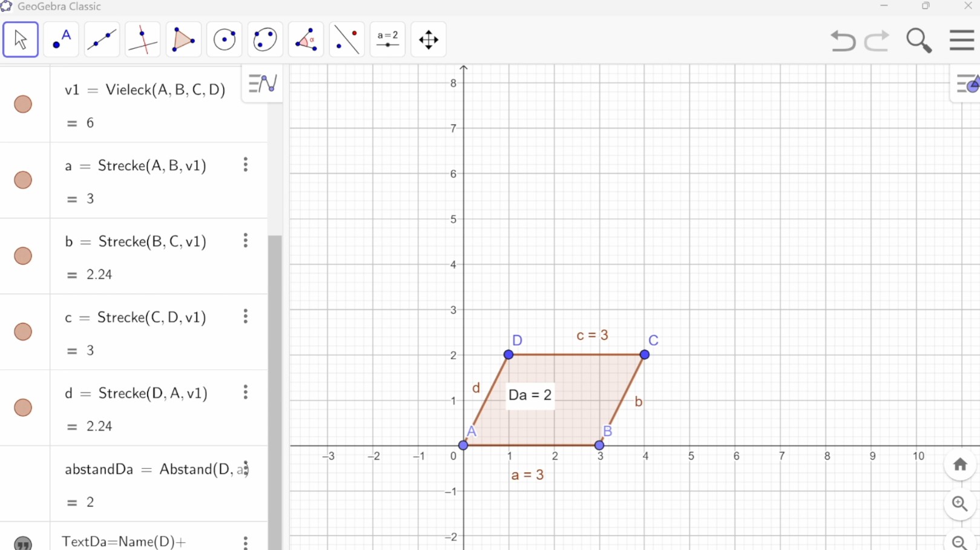Screen dimensions: 980x550
Task: Activate the Reflect about line tool
Action: point(347,40)
